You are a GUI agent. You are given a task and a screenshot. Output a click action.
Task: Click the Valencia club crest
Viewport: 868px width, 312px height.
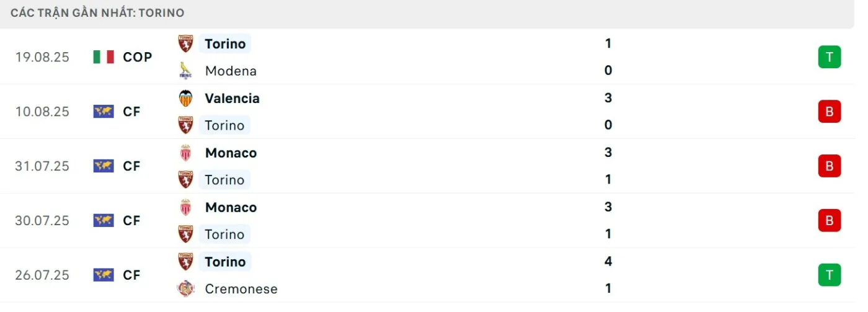[185, 98]
